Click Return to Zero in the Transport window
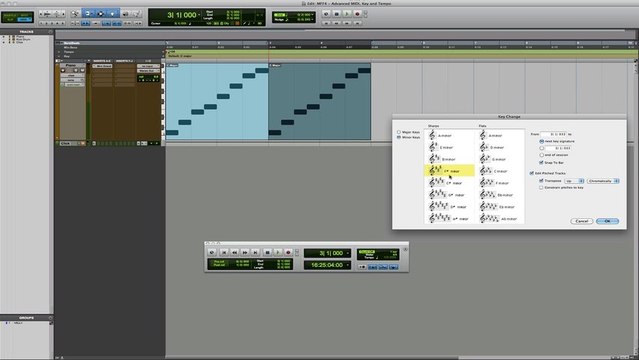Image resolution: width=639 pixels, height=360 pixels. pyautogui.click(x=224, y=252)
